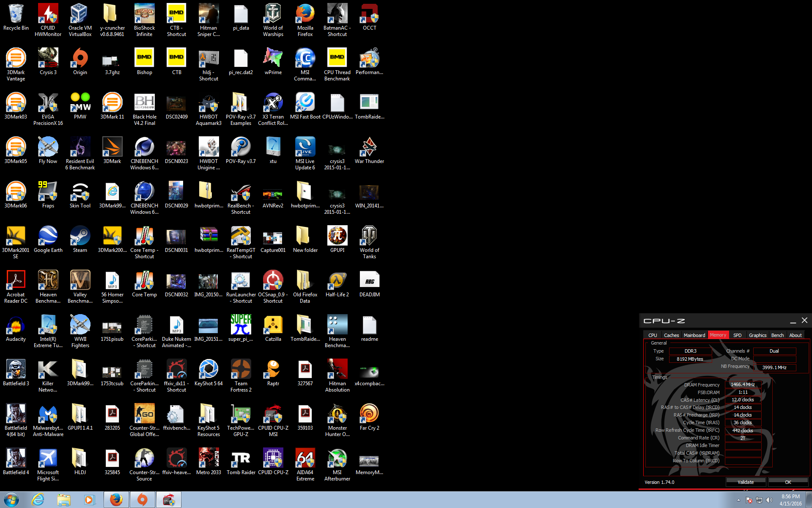Open Oracle VM VirtualBox icon
The height and width of the screenshot is (508, 812).
point(80,20)
